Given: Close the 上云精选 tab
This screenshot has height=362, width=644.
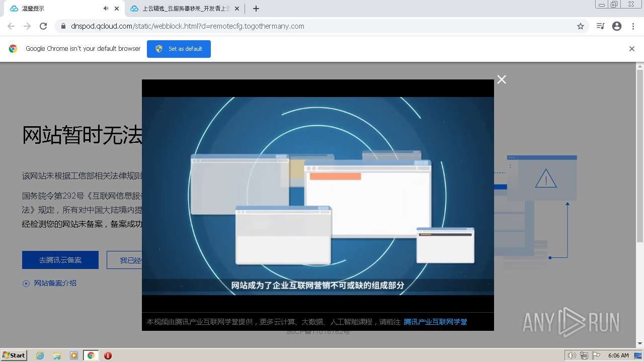Looking at the screenshot, I should [237, 9].
